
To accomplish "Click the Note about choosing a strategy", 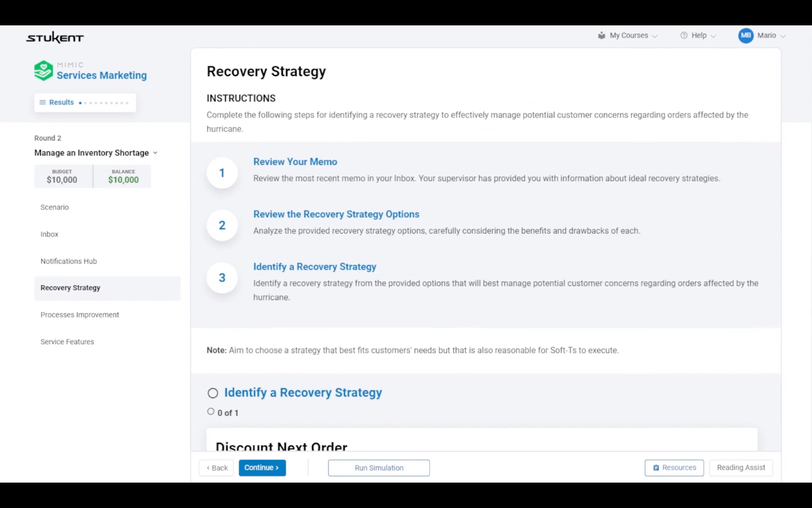I will point(413,351).
